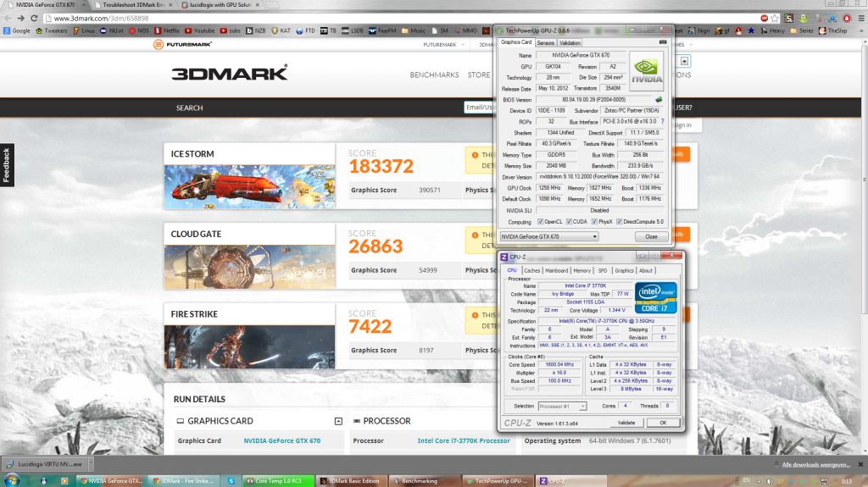The image size is (868, 487).
Task: Open the Google bookmark
Action: coord(17,31)
